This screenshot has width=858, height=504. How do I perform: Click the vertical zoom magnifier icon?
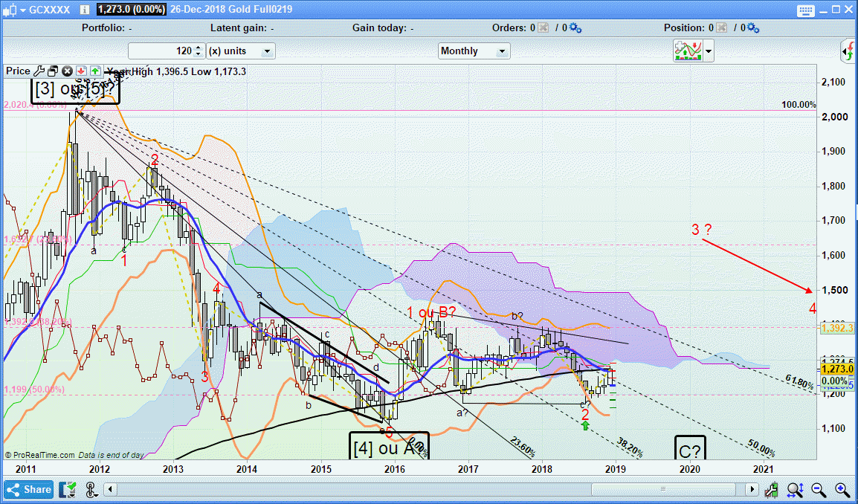click(x=795, y=489)
